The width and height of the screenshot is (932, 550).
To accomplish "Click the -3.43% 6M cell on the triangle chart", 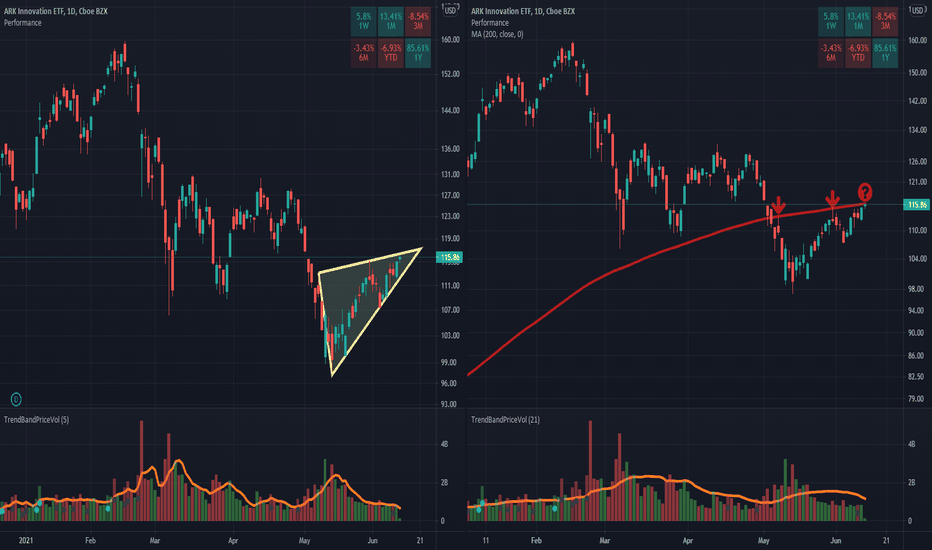I will tap(363, 53).
